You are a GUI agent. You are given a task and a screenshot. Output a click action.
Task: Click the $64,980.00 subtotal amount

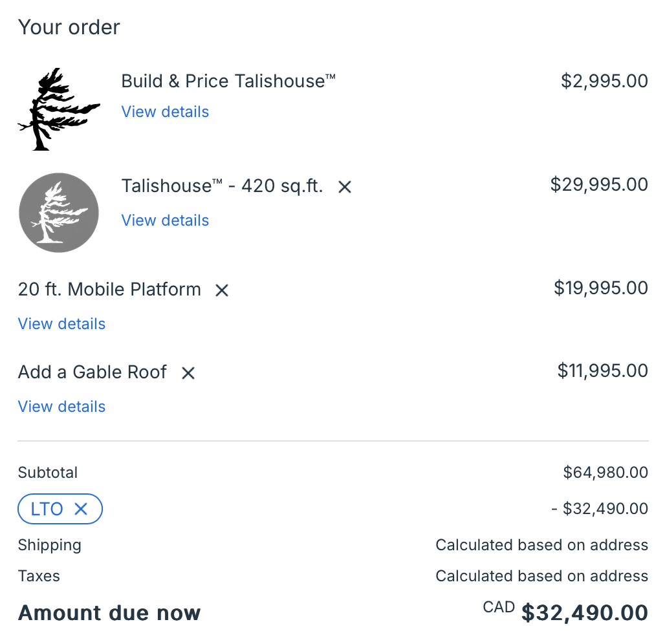coord(605,473)
